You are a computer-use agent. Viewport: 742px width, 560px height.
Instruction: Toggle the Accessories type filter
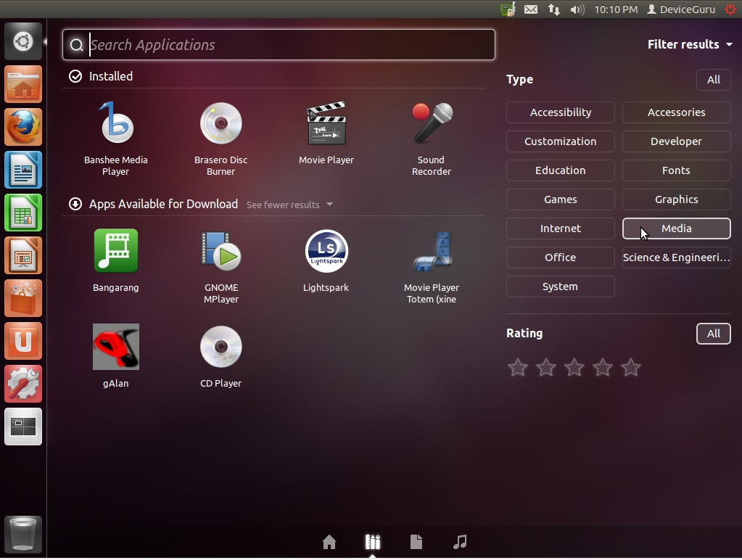coord(676,112)
